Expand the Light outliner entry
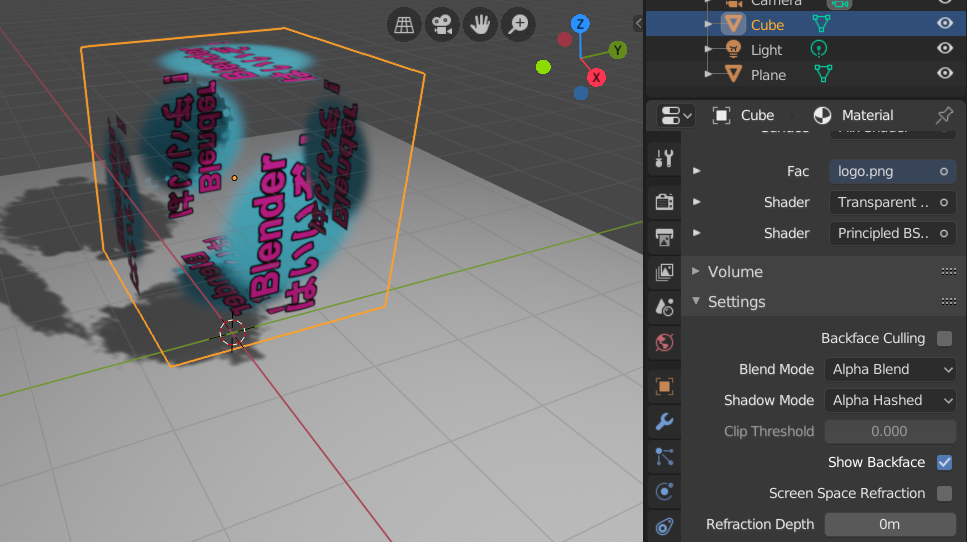Viewport: 967px width, 542px height. click(709, 49)
